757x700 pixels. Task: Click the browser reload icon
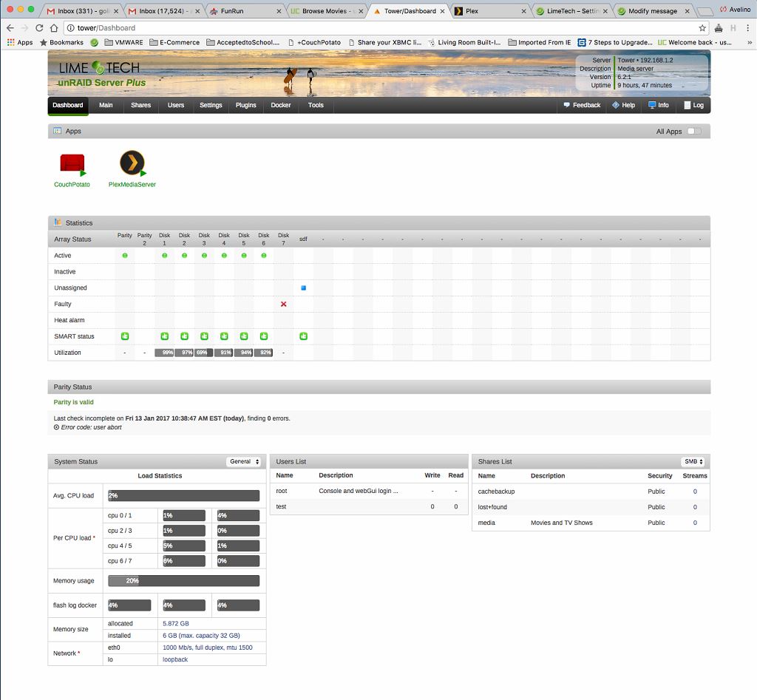(x=40, y=28)
